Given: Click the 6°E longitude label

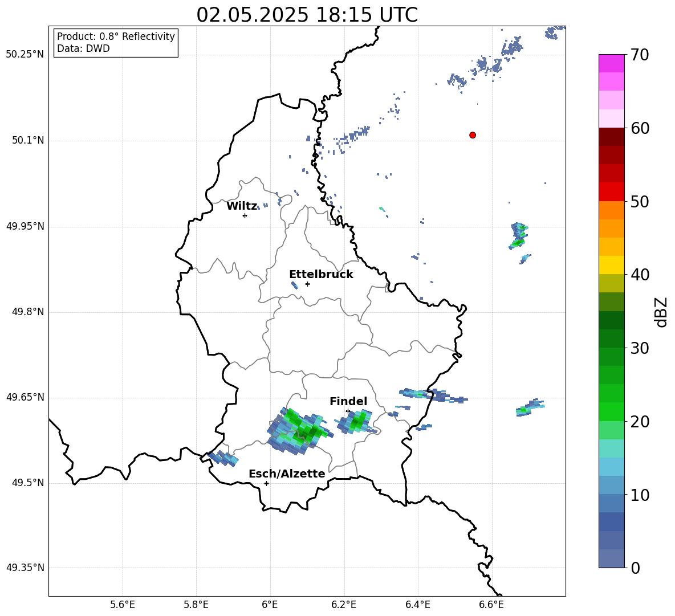Looking at the screenshot, I should 270,605.
